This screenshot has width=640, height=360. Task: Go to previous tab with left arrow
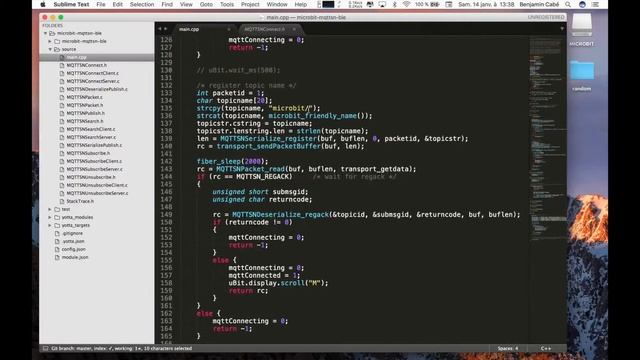[160, 29]
